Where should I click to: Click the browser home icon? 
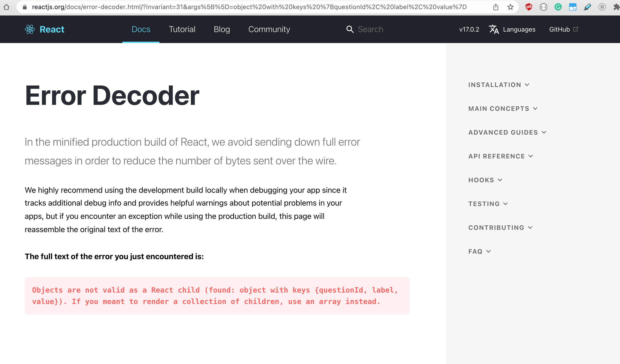7,7
